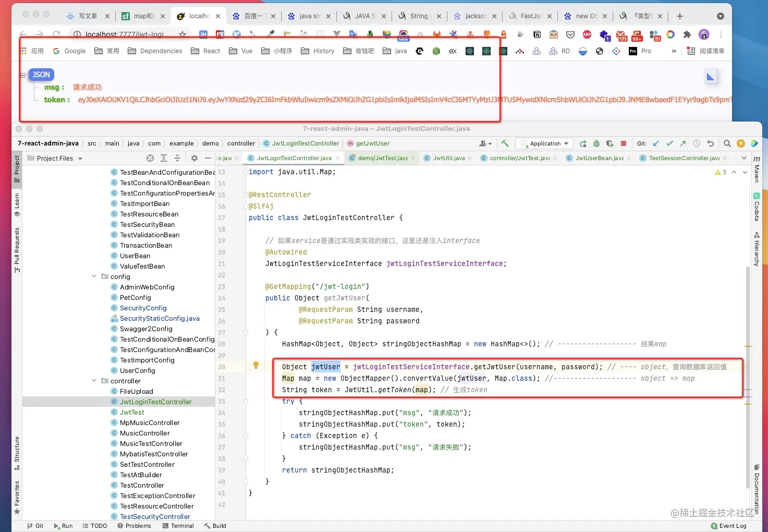Select MpMusicController in the project tree
The width and height of the screenshot is (768, 532).
pyautogui.click(x=149, y=422)
